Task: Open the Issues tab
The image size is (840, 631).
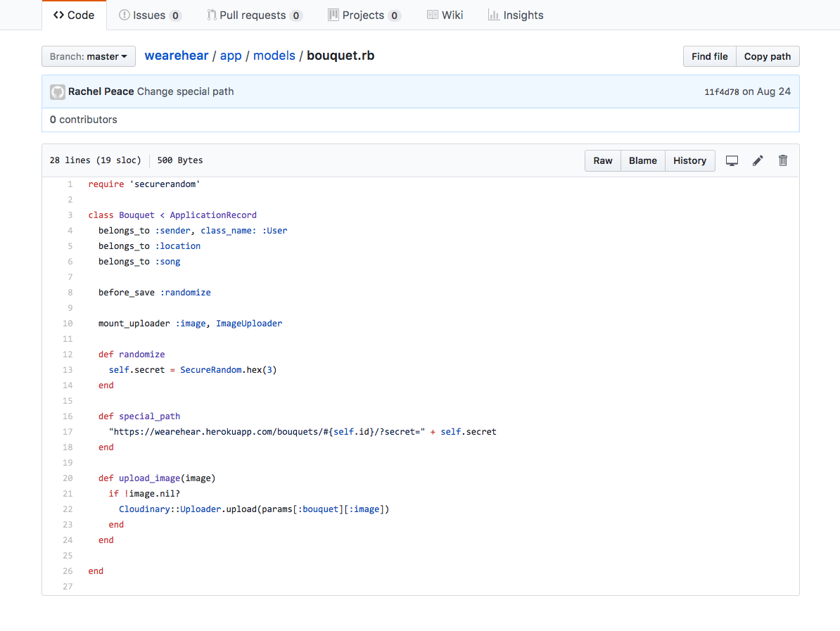Action: 150,15
